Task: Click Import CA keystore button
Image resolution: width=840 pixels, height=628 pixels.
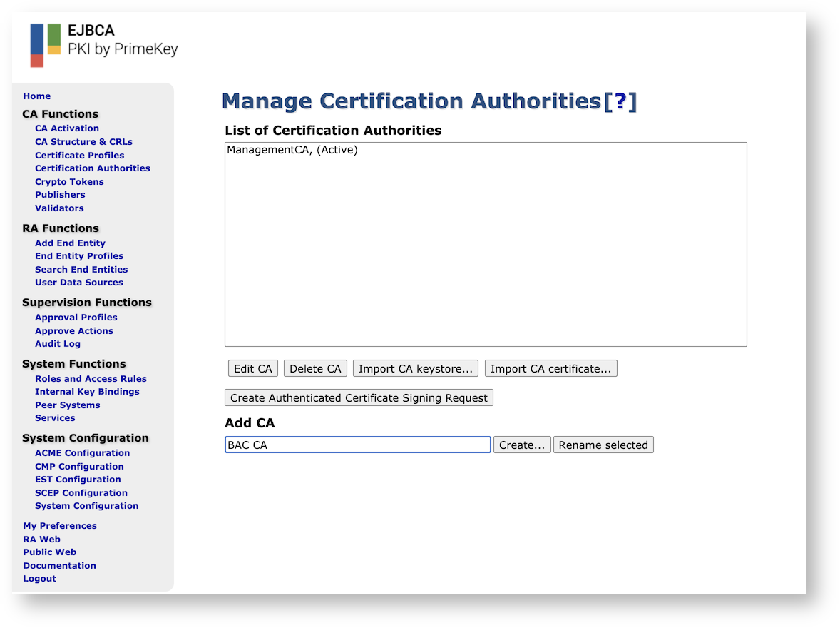Action: tap(415, 368)
